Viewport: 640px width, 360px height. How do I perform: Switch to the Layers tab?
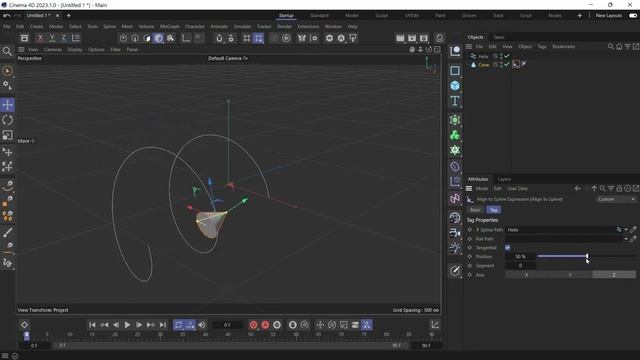tap(504, 179)
